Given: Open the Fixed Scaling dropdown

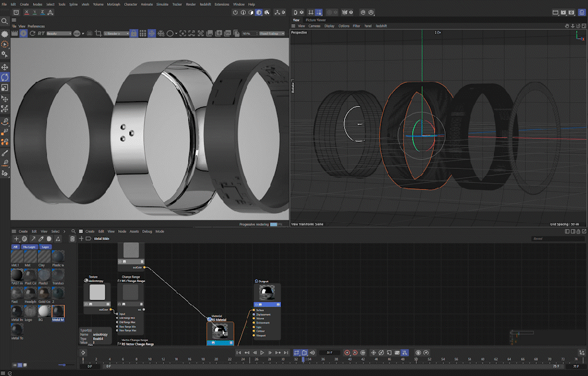Looking at the screenshot, I should point(272,34).
